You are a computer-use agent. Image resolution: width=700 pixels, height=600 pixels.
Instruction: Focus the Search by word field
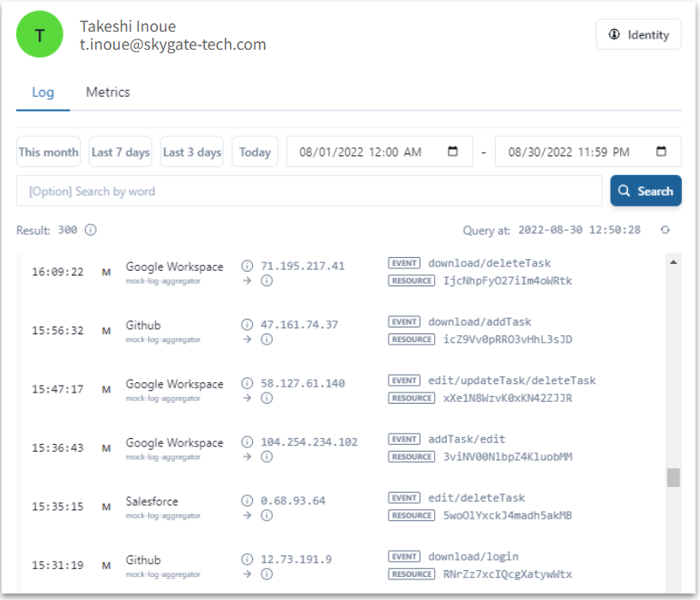309,191
